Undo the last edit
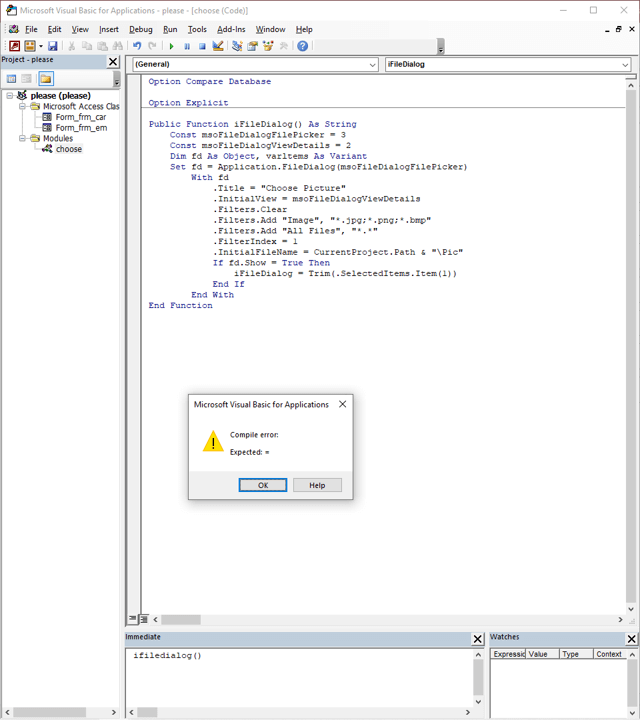Image resolution: width=640 pixels, height=720 pixels. pos(137,46)
